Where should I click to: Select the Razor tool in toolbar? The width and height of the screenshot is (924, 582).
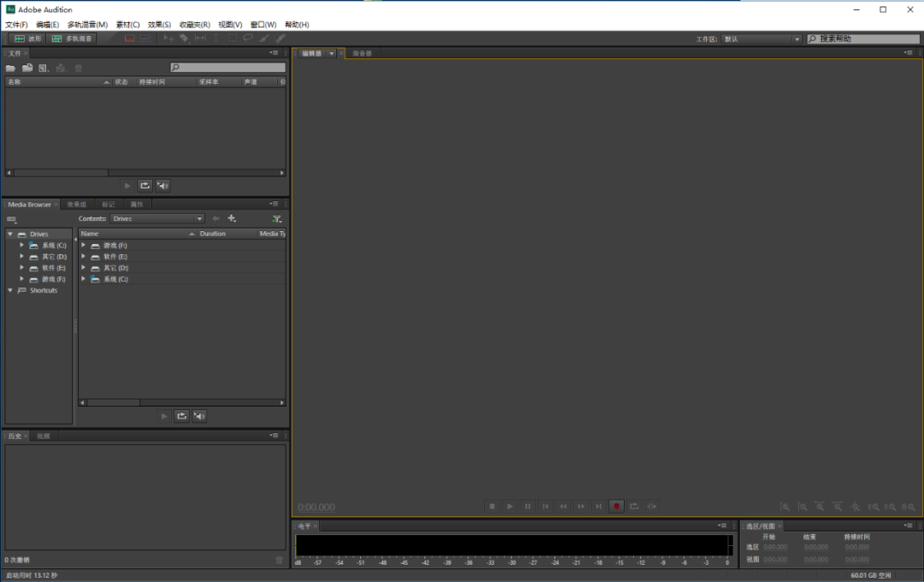click(185, 39)
